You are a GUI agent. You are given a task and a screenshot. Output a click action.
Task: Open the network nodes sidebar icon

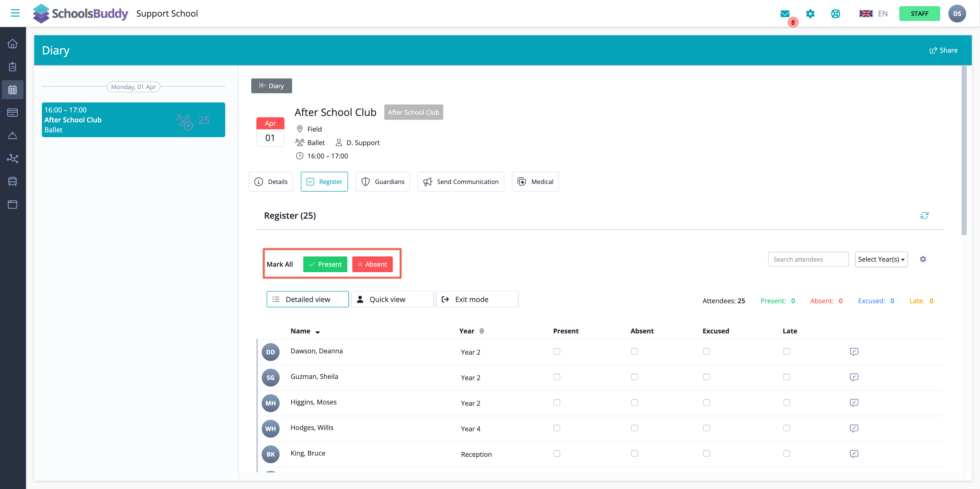pyautogui.click(x=13, y=158)
